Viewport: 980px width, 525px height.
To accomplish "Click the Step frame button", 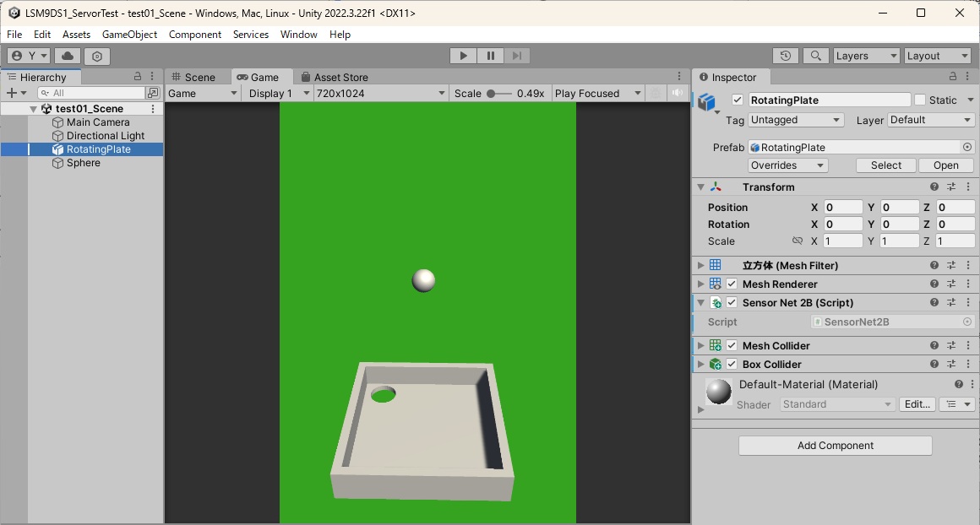I will click(517, 56).
